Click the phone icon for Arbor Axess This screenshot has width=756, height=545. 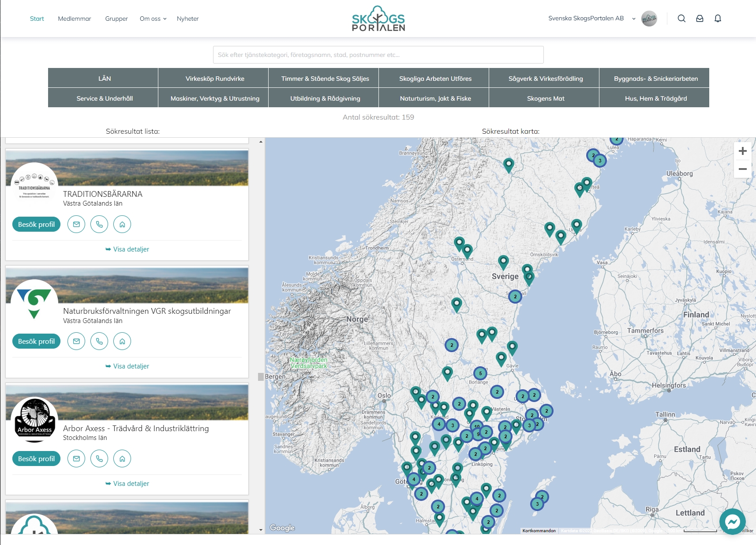click(99, 459)
